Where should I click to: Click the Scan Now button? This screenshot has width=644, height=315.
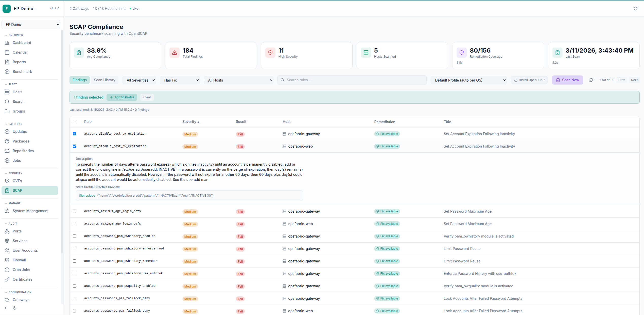point(567,80)
